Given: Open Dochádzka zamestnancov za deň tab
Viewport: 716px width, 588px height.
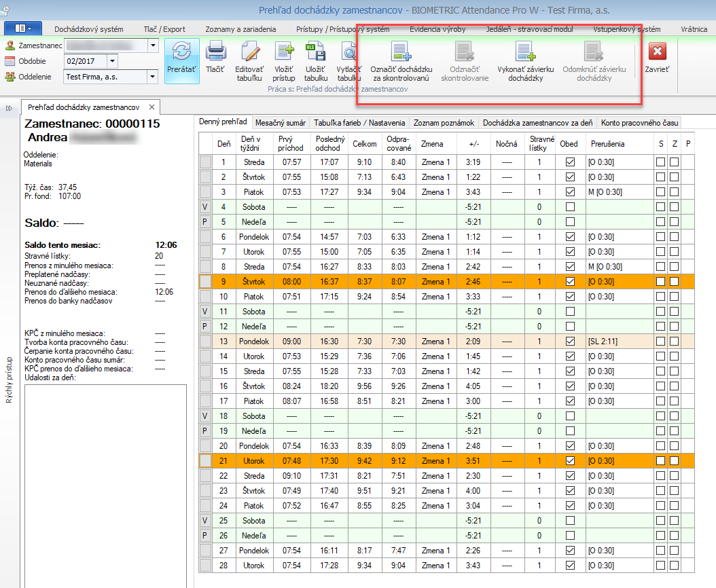Looking at the screenshot, I should (x=537, y=123).
